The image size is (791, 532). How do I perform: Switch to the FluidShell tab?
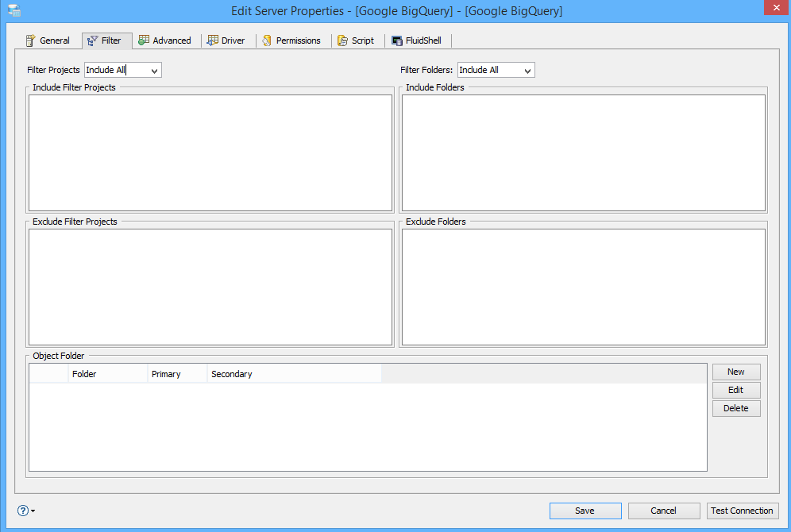(x=417, y=40)
